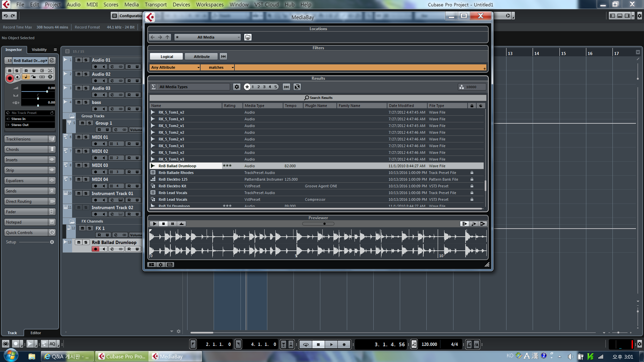The height and width of the screenshot is (362, 644).
Task: Open the File menu
Action: [20, 5]
